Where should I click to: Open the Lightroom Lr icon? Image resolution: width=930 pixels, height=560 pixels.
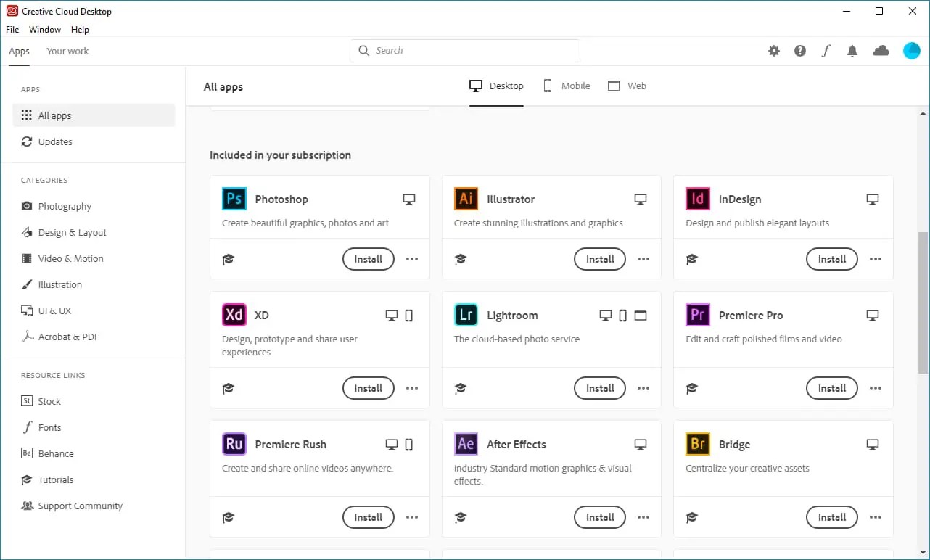(466, 315)
